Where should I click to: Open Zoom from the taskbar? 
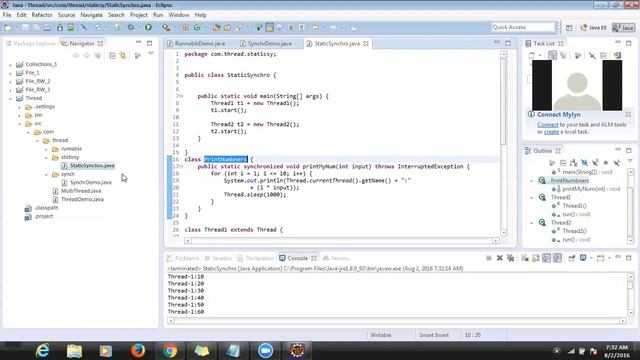265,351
